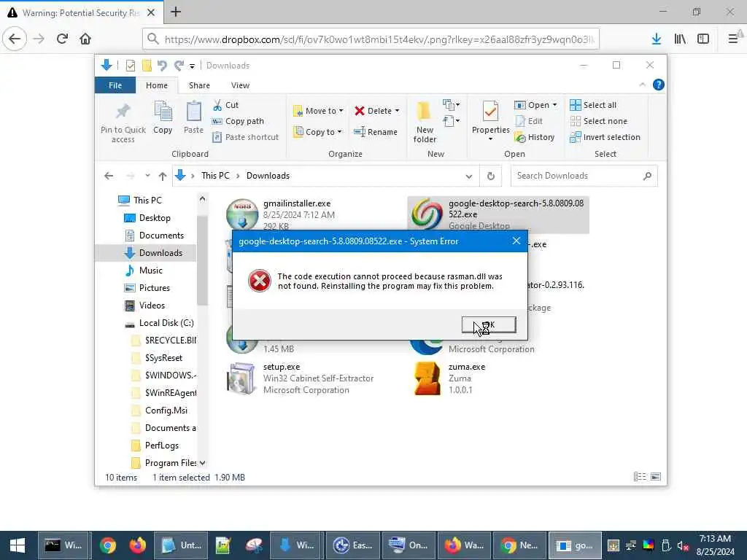Show file History
Viewport: 747px width, 560px height.
click(x=535, y=137)
